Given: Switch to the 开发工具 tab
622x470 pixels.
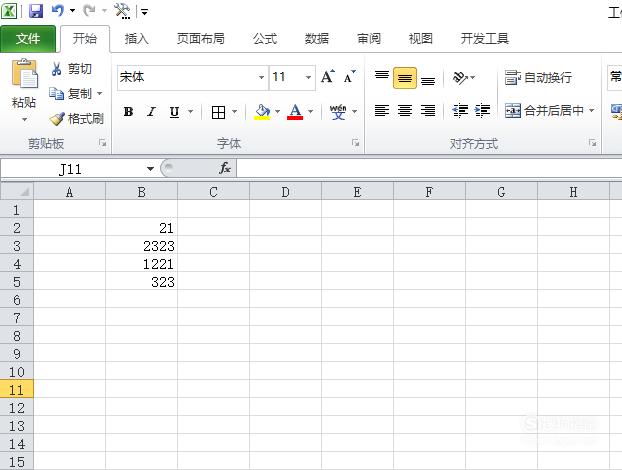Looking at the screenshot, I should 484,38.
